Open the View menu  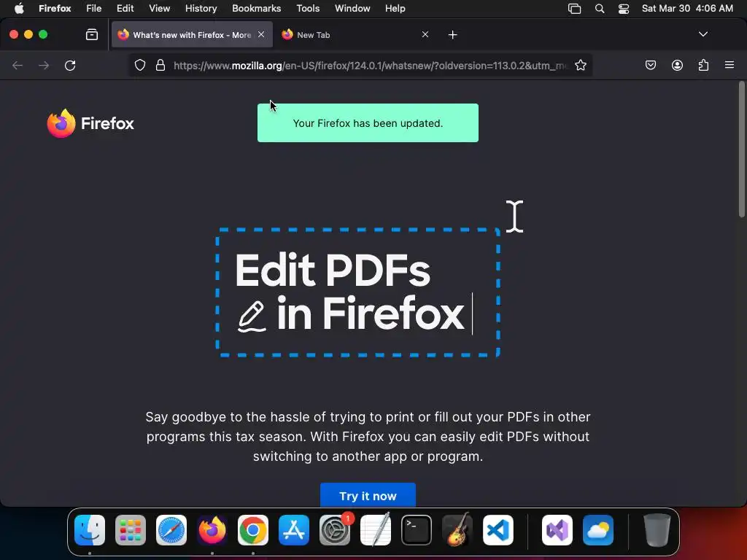(159, 9)
